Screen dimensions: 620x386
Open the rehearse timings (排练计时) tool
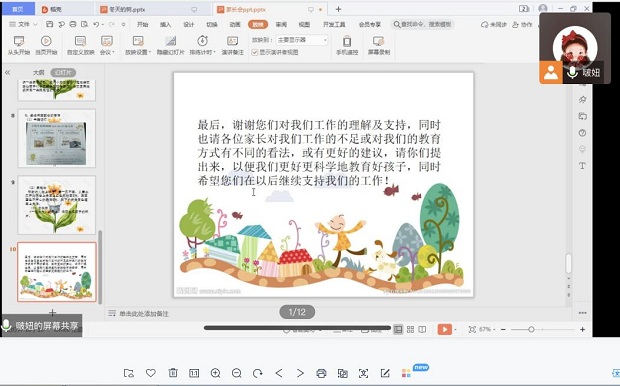(202, 45)
